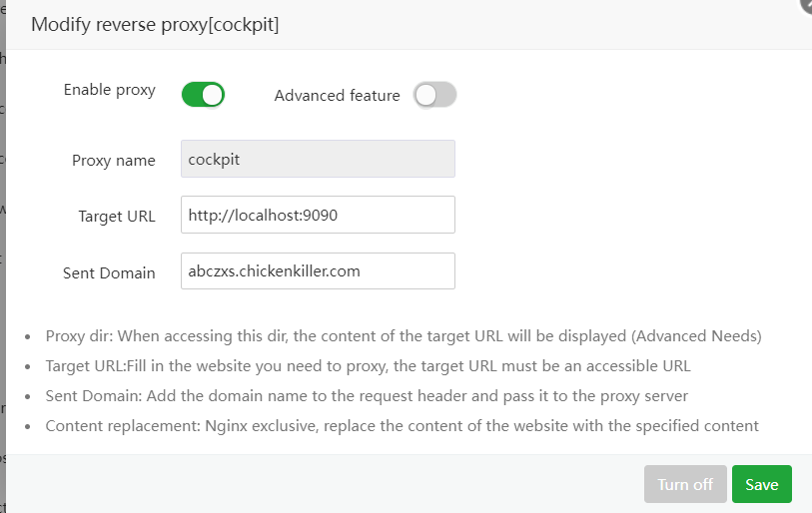The image size is (812, 513).
Task: Click the Sent Domain help description
Action: (x=367, y=396)
